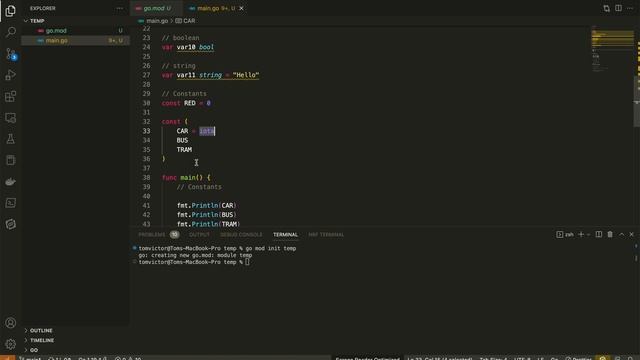Click line number 33 in gutter

pos(146,131)
